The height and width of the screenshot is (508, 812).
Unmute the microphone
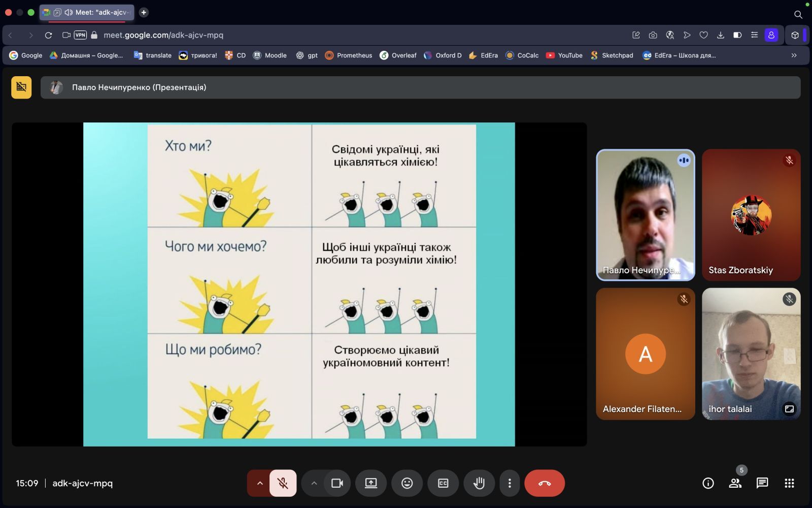283,483
